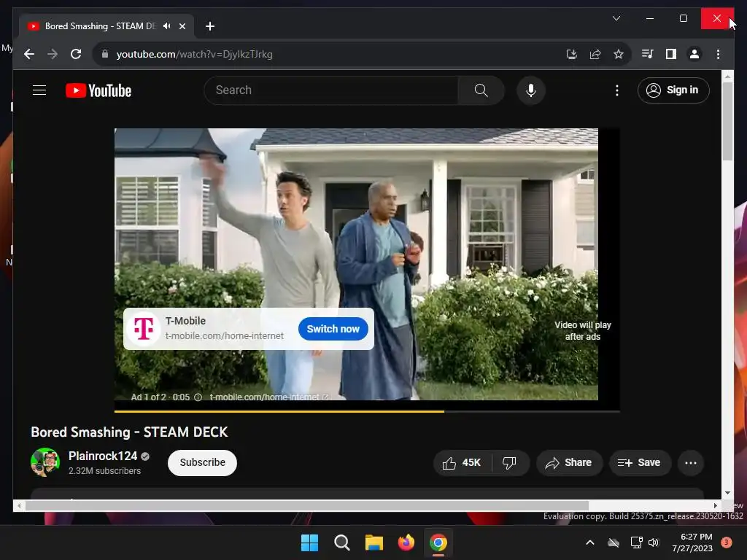Screen dimensions: 747x560
Task: Click the search magnifier button on YouTube
Action: click(x=481, y=90)
